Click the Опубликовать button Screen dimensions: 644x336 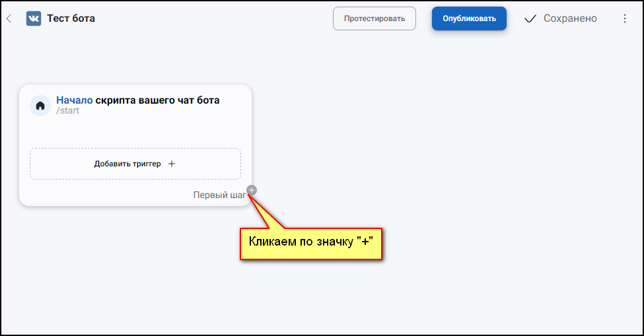coord(469,18)
